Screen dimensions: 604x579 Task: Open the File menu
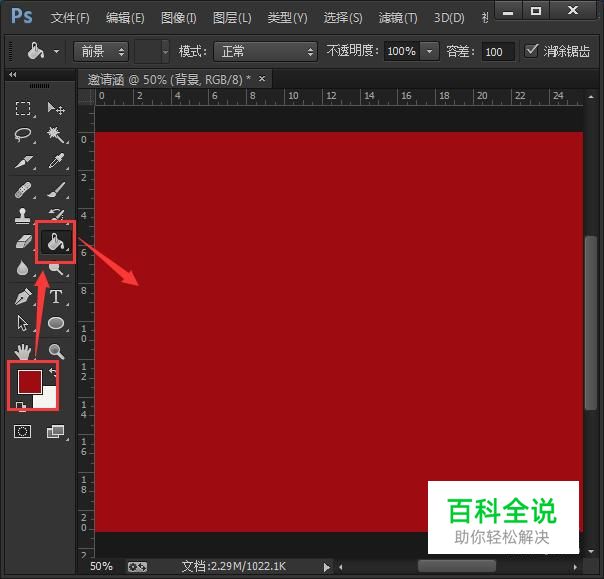(70, 18)
